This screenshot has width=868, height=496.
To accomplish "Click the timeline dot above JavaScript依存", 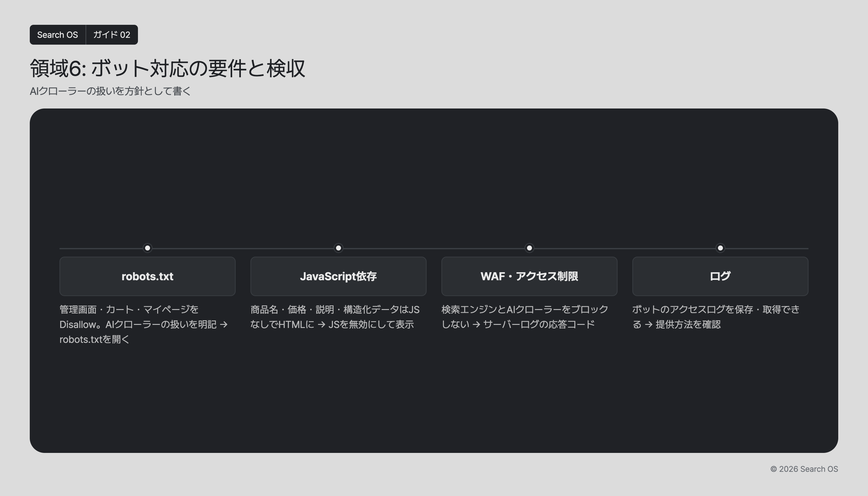I will [338, 248].
